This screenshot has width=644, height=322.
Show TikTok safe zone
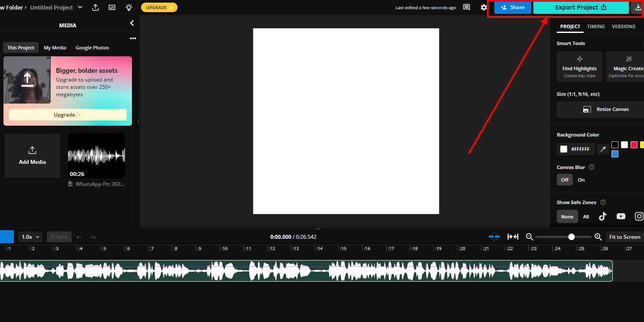[602, 216]
